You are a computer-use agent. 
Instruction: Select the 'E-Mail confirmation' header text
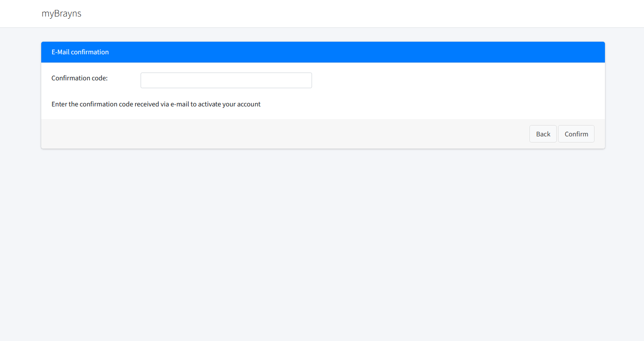click(x=80, y=52)
